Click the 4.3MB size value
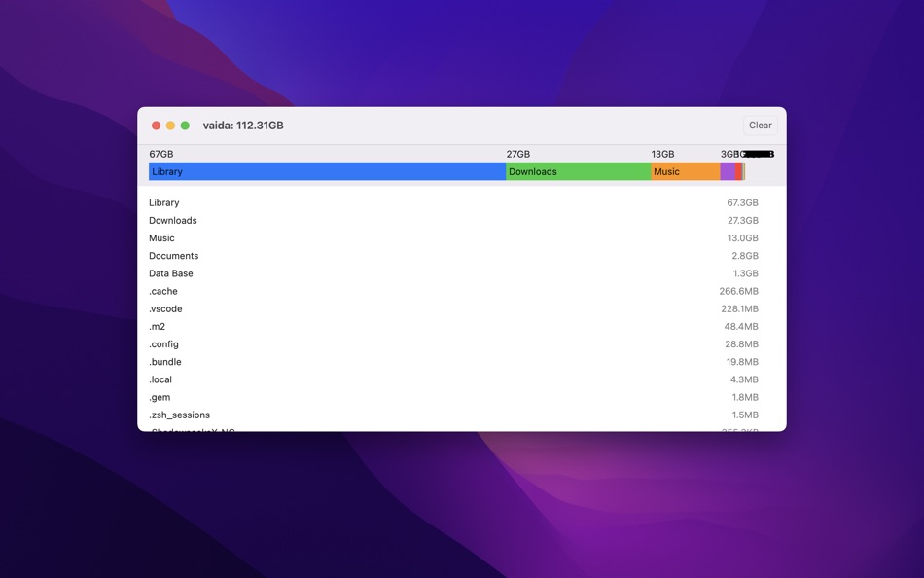 (x=744, y=379)
